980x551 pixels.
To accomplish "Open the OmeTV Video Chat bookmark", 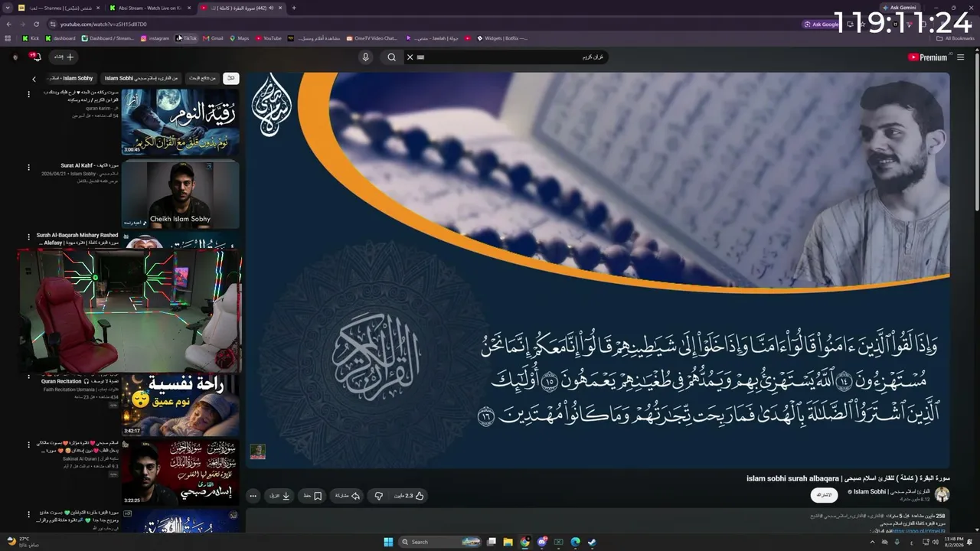I will 372,38.
